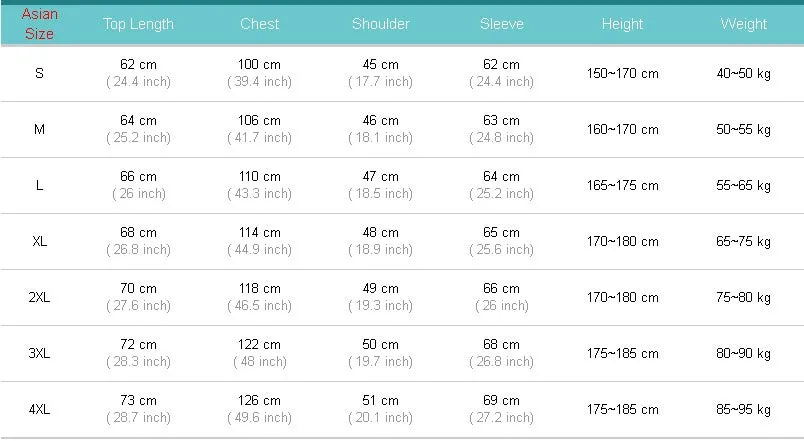Image resolution: width=804 pixels, height=441 pixels.
Task: Click the 3XL size row label
Action: (39, 353)
